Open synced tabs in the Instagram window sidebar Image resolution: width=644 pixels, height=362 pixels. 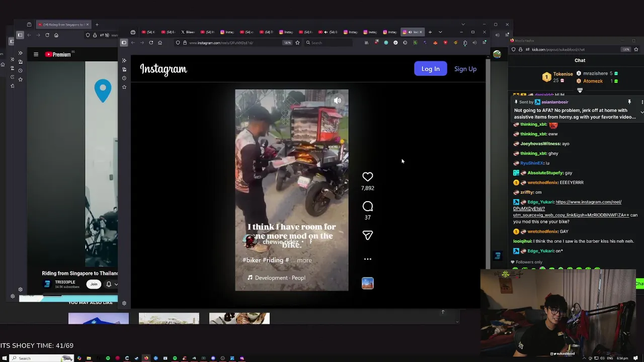tap(124, 69)
